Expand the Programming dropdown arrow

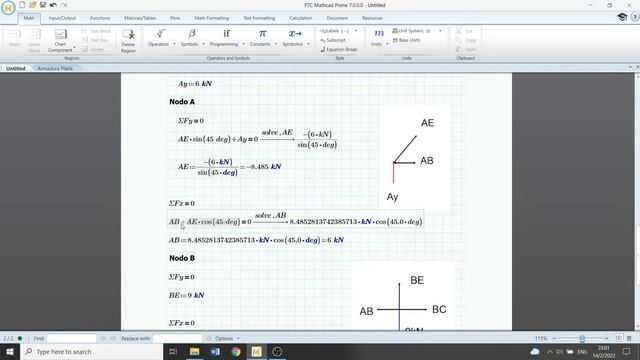coord(243,44)
